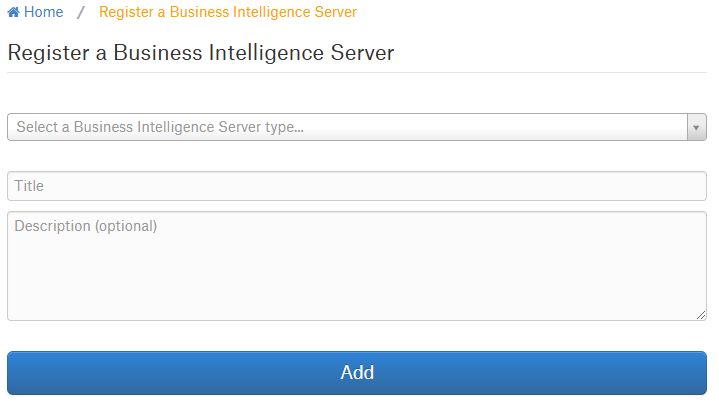This screenshot has width=719, height=409.
Task: Click inside the Description (optional) text area
Action: [357, 266]
